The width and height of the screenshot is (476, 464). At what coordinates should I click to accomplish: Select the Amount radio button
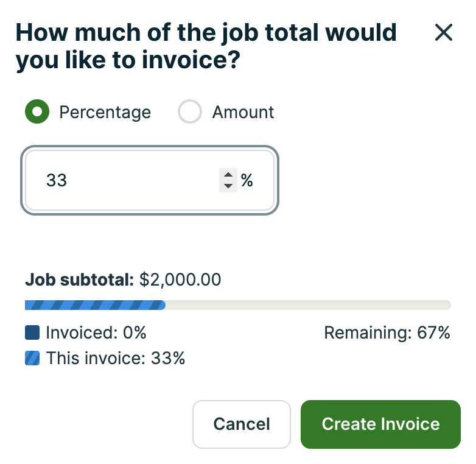190,112
